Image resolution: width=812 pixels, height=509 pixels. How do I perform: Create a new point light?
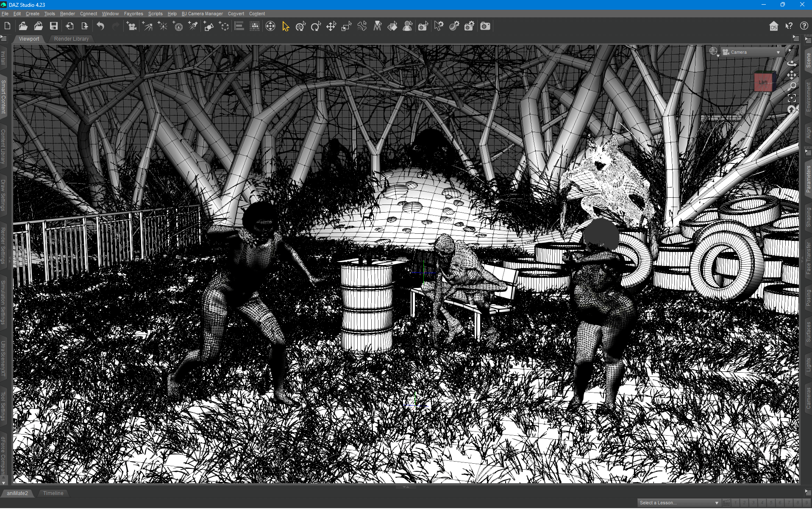click(162, 26)
